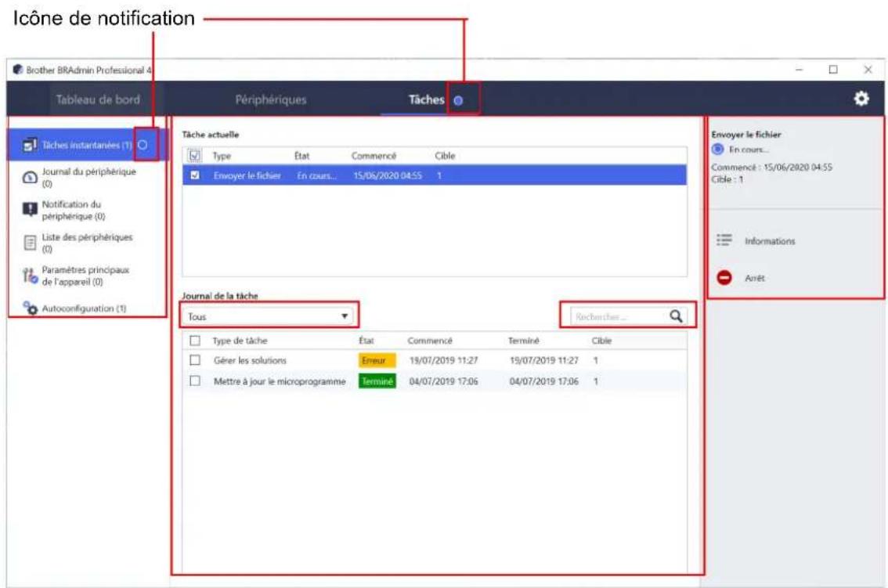Click the Tâches instantanées sidebar icon
This screenshot has width=888, height=588.
pyautogui.click(x=30, y=145)
